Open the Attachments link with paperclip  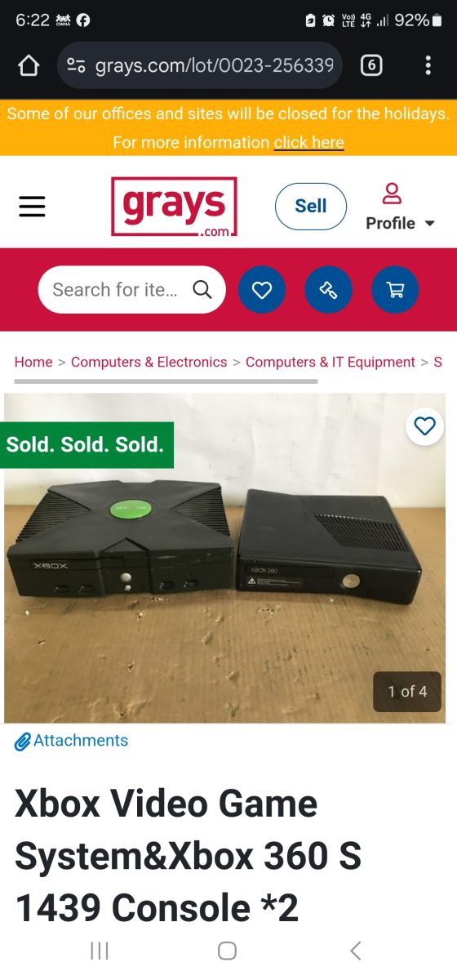(71, 741)
